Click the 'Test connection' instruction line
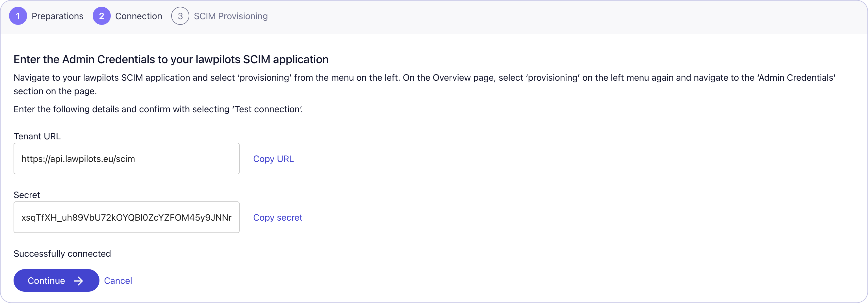The width and height of the screenshot is (868, 303). (x=158, y=109)
